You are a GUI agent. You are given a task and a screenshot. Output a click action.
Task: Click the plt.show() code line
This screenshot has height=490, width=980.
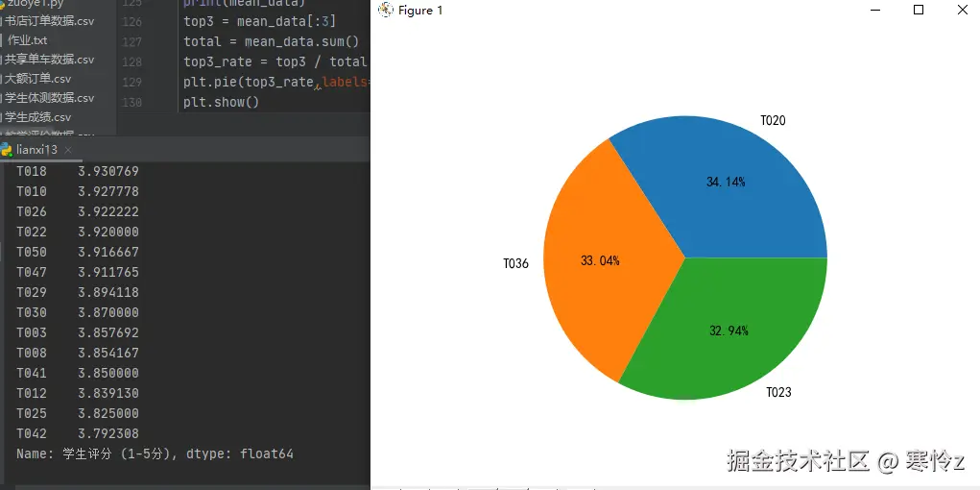click(222, 102)
